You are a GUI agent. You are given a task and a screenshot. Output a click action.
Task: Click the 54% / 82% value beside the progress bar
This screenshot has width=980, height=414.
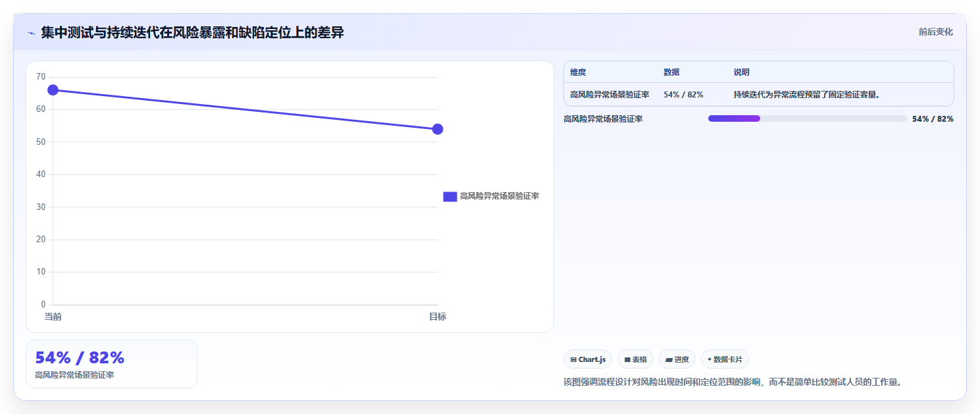pyautogui.click(x=933, y=119)
